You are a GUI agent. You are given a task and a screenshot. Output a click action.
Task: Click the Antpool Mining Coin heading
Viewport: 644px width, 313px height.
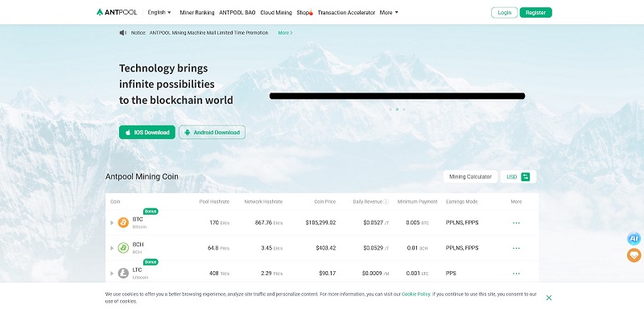tap(142, 177)
